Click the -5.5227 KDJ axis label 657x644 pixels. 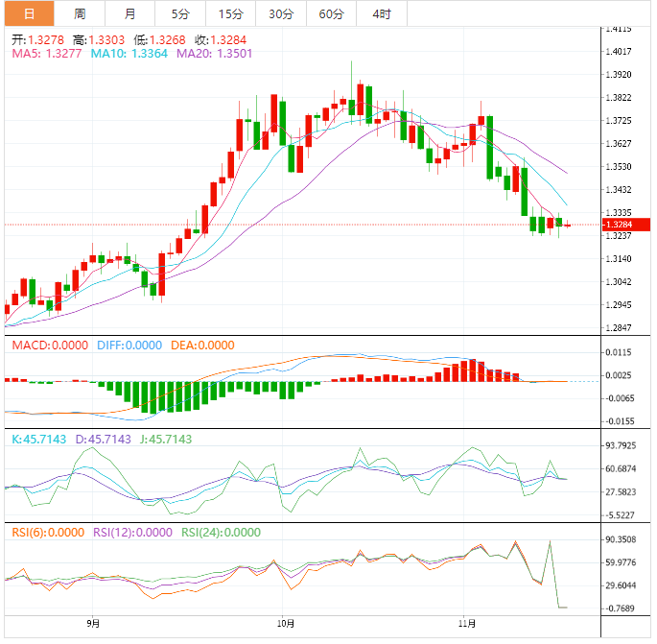tap(620, 515)
